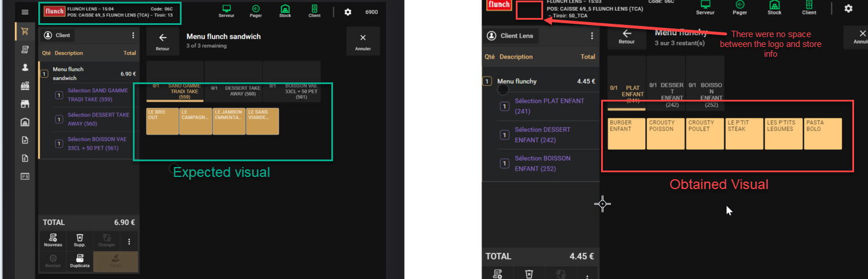This screenshot has width=868, height=279.
Task: Click the Client button in left ticket panel
Action: click(x=57, y=35)
